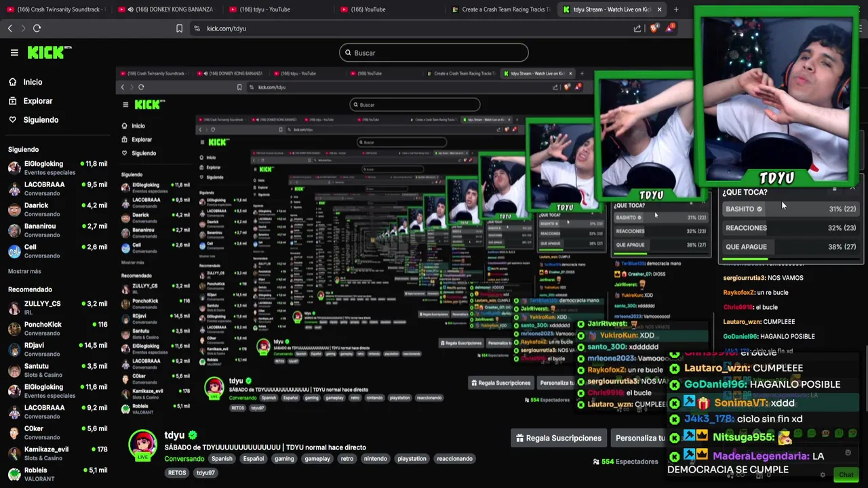Open PonchoKick channel in Recomendado
Viewport: 868px width, 488px height.
click(x=58, y=328)
